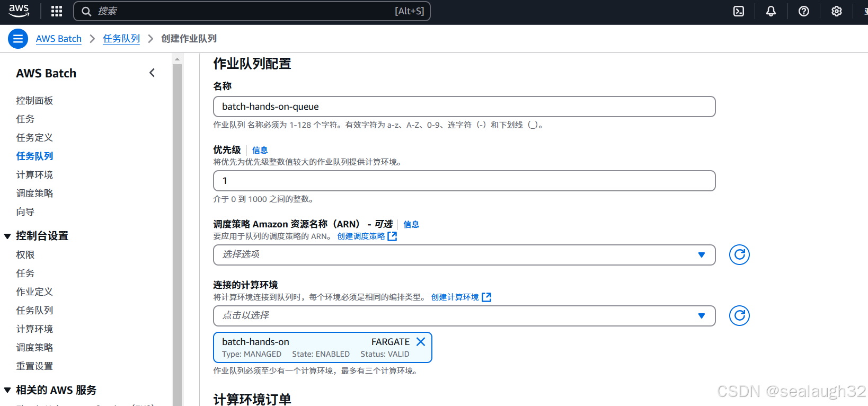Open 计算环境 under AWS Batch sidebar

point(34,175)
